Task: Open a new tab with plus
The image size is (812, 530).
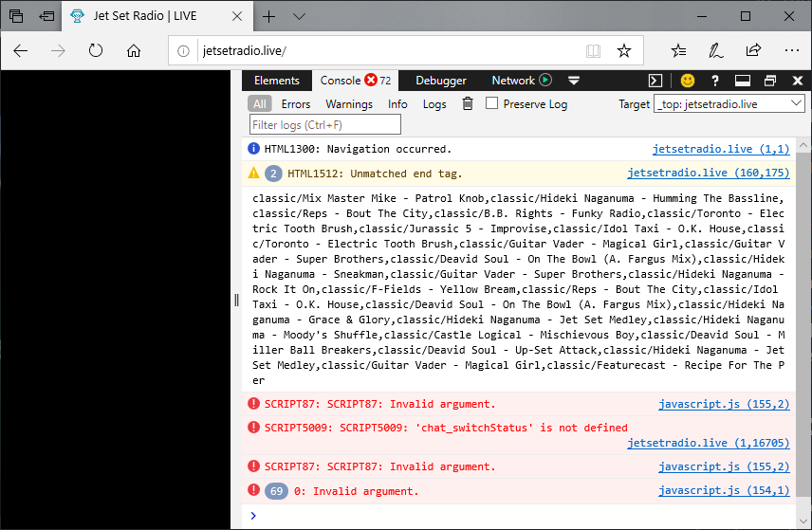Action: coord(268,16)
